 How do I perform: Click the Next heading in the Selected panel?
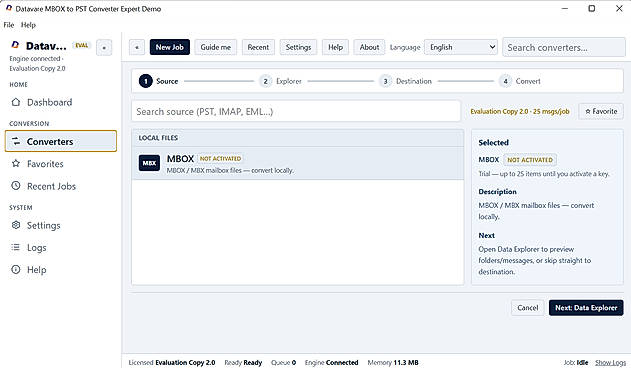click(487, 235)
